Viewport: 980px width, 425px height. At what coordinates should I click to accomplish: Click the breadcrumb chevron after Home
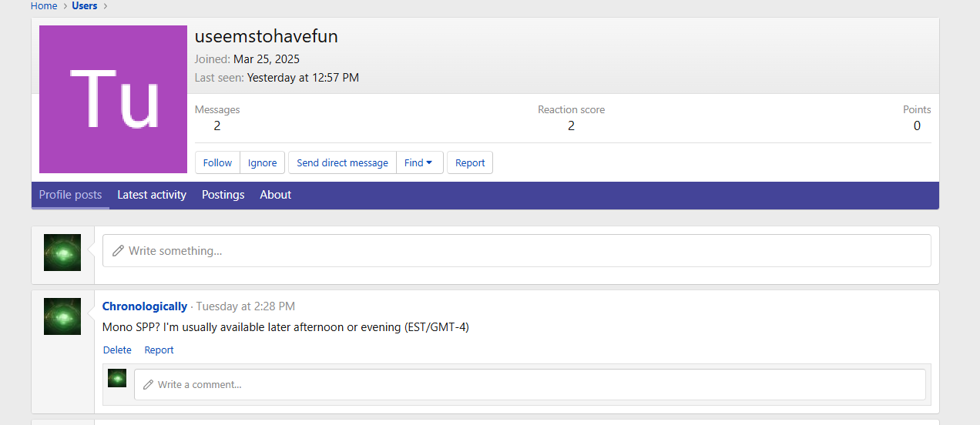(65, 6)
